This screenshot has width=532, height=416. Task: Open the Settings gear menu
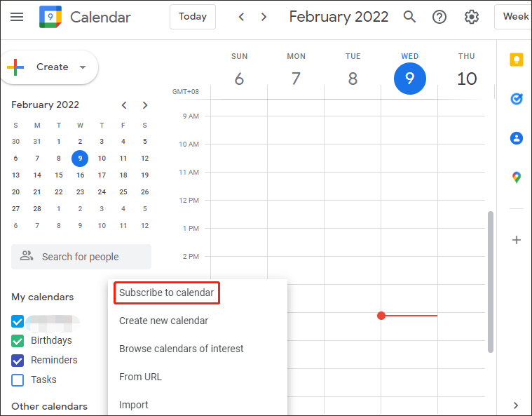point(471,17)
